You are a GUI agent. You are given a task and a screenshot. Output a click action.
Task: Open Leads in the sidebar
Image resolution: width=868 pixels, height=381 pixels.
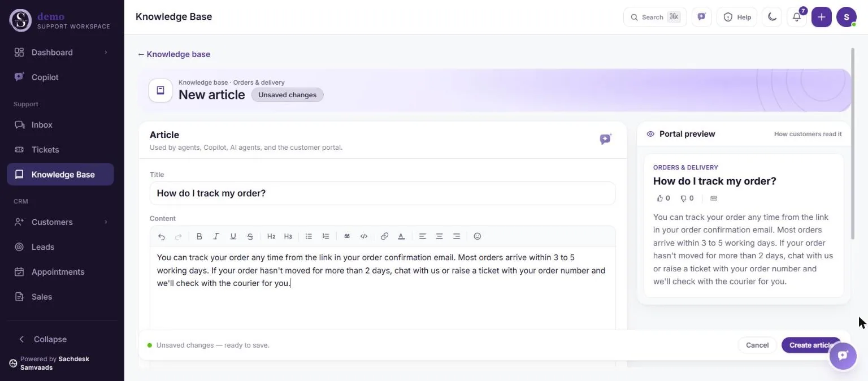point(60,247)
